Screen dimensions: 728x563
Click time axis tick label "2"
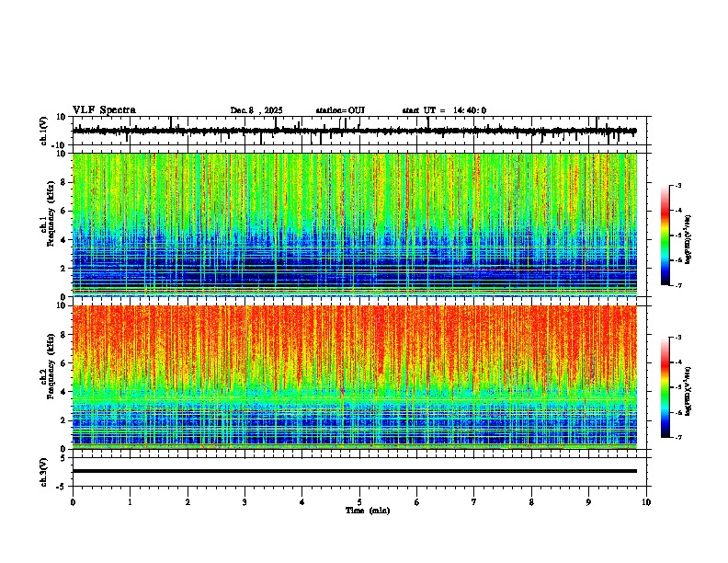pyautogui.click(x=188, y=502)
